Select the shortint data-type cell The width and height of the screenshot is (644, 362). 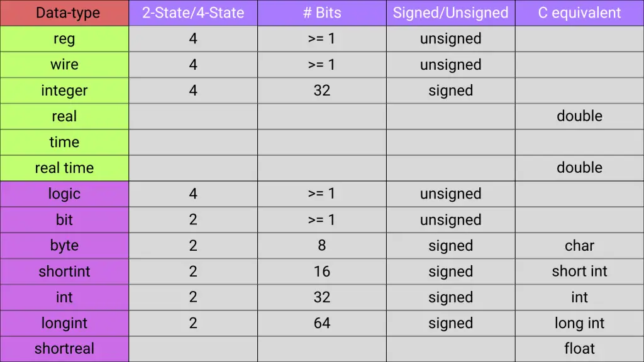coord(64,271)
